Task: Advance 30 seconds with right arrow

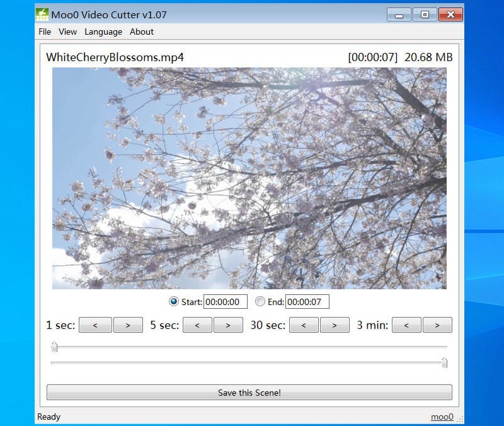Action: (x=335, y=325)
